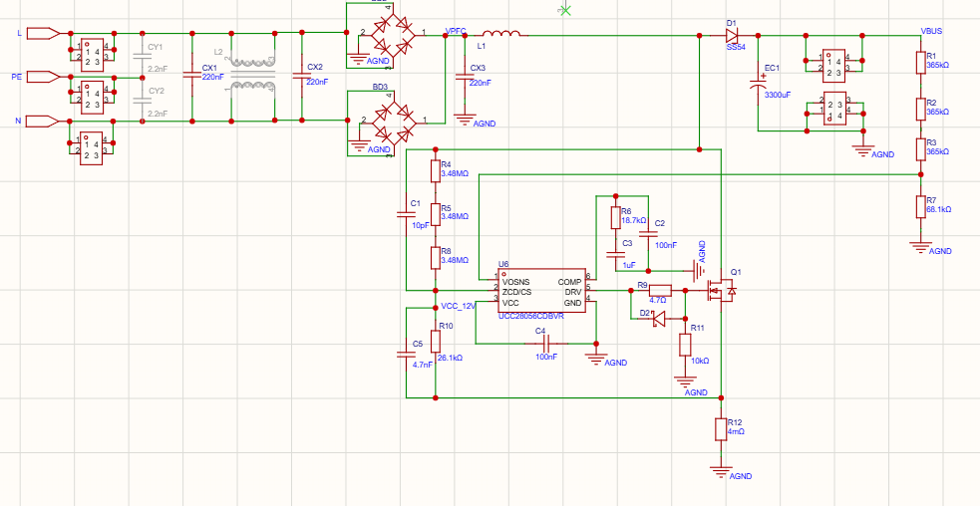Click the R9 4.7Ω gate resistor

(x=660, y=291)
